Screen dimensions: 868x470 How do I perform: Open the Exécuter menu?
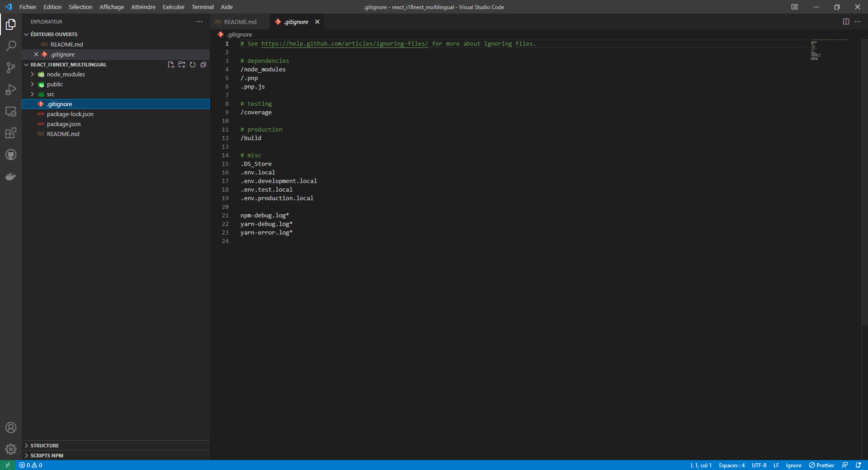(x=174, y=7)
